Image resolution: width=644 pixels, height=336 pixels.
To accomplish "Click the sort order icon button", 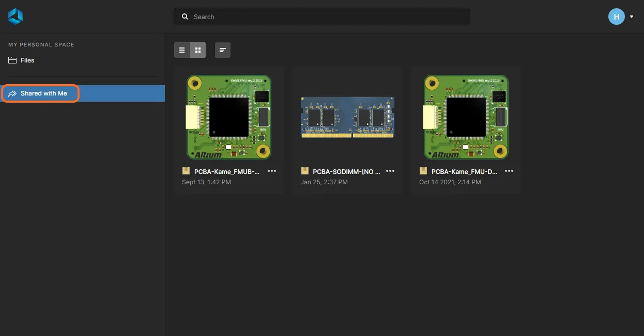I will 223,50.
